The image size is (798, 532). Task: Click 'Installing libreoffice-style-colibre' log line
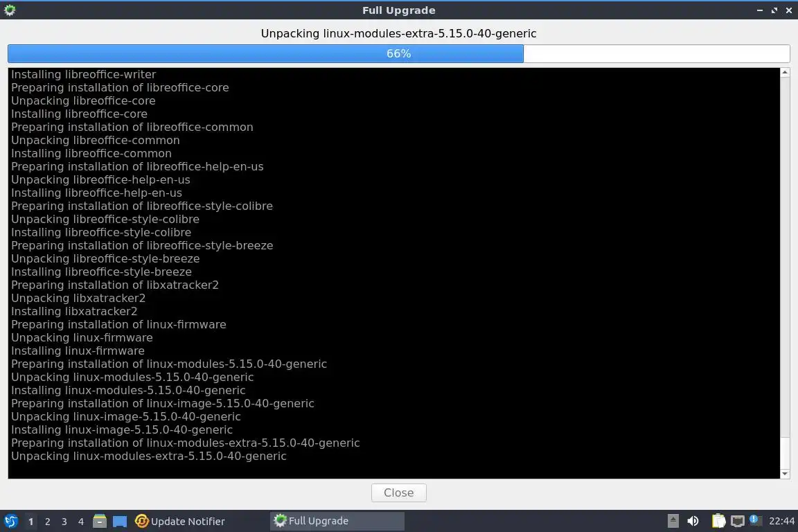point(101,233)
